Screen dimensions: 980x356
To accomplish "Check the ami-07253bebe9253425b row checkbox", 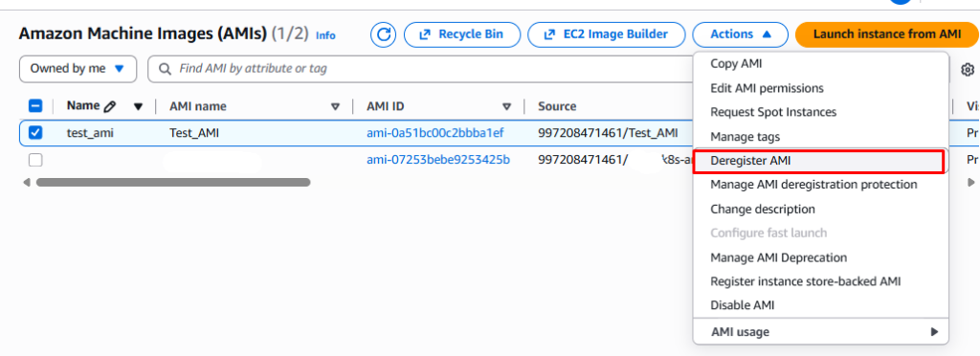I will tap(35, 160).
